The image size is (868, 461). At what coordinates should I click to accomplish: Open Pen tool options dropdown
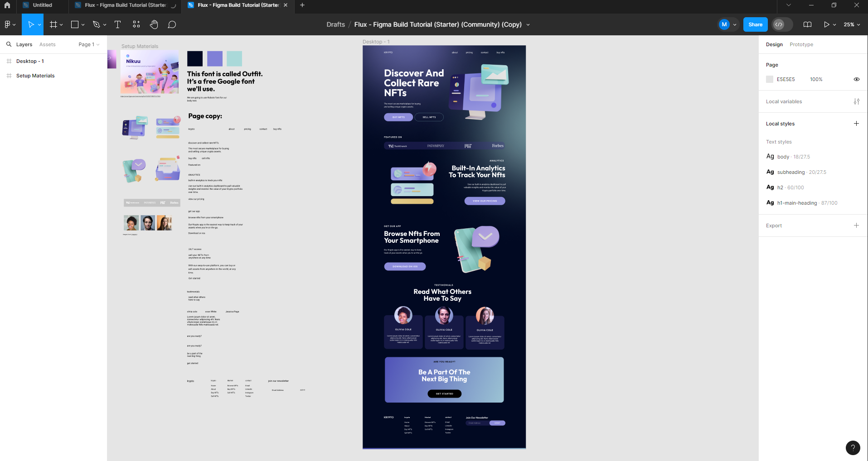click(x=104, y=25)
